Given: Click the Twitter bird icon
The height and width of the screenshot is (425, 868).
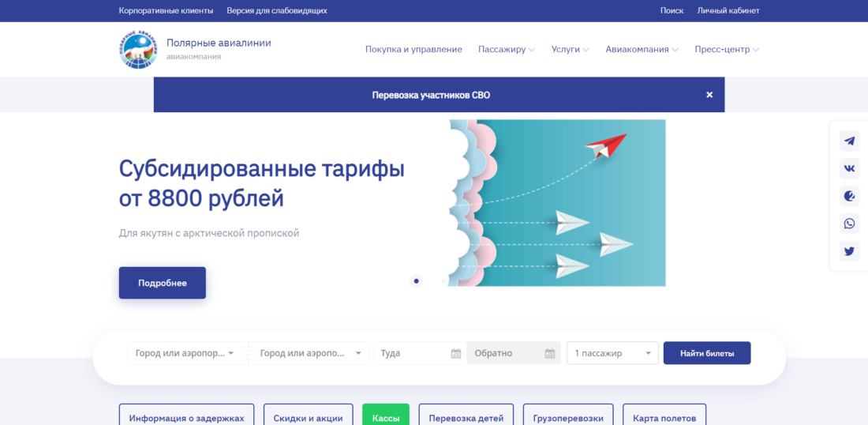Looking at the screenshot, I should click(849, 251).
